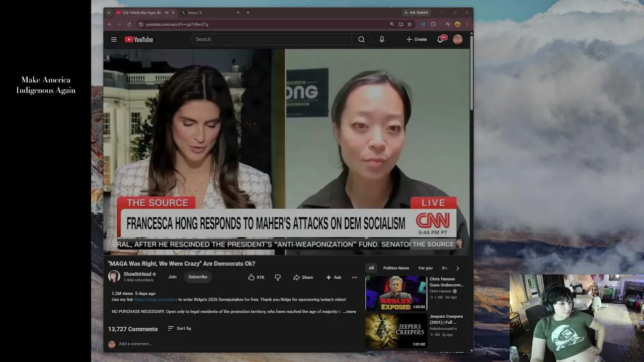
Task: Show more filter chips with right chevron
Action: 457,268
